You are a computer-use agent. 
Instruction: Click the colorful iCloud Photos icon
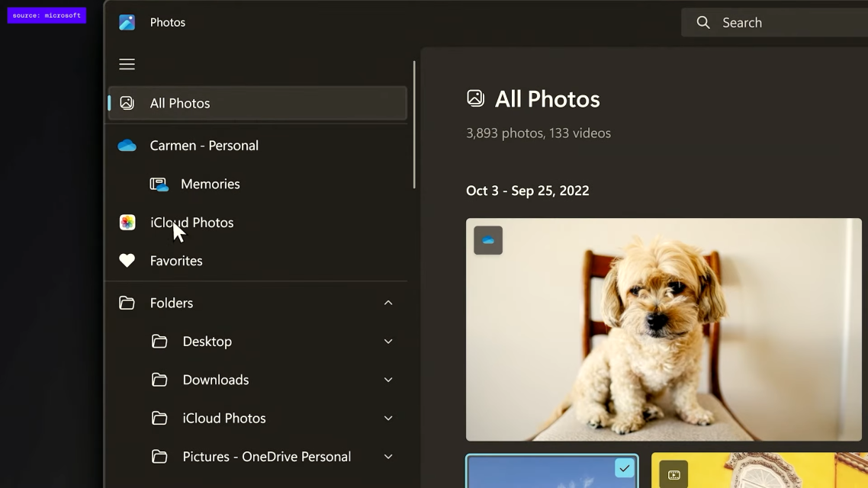pos(127,223)
